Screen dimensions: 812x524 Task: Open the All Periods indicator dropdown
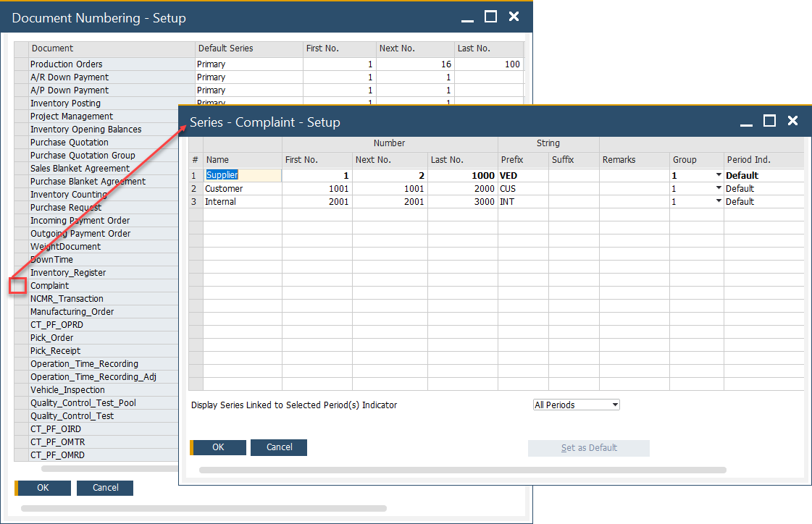(x=615, y=405)
